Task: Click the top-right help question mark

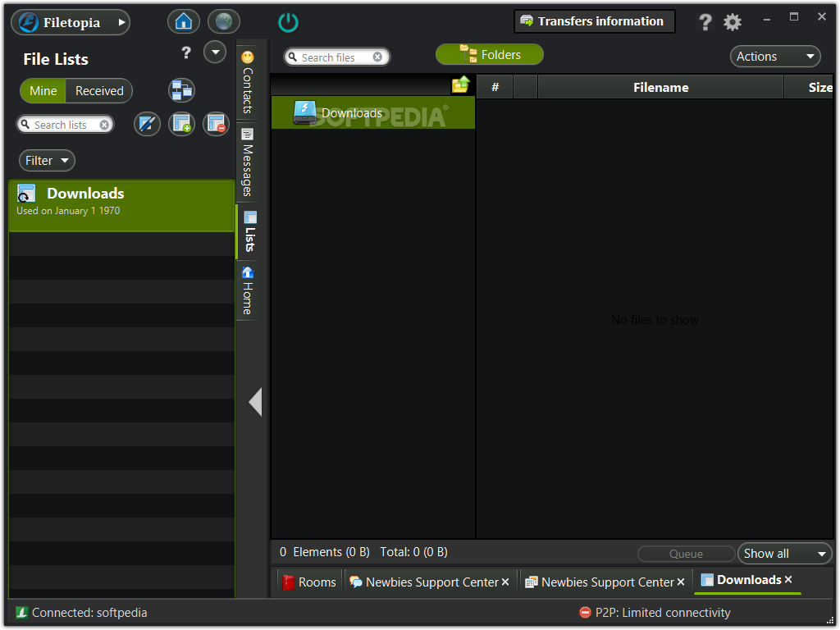Action: tap(705, 22)
